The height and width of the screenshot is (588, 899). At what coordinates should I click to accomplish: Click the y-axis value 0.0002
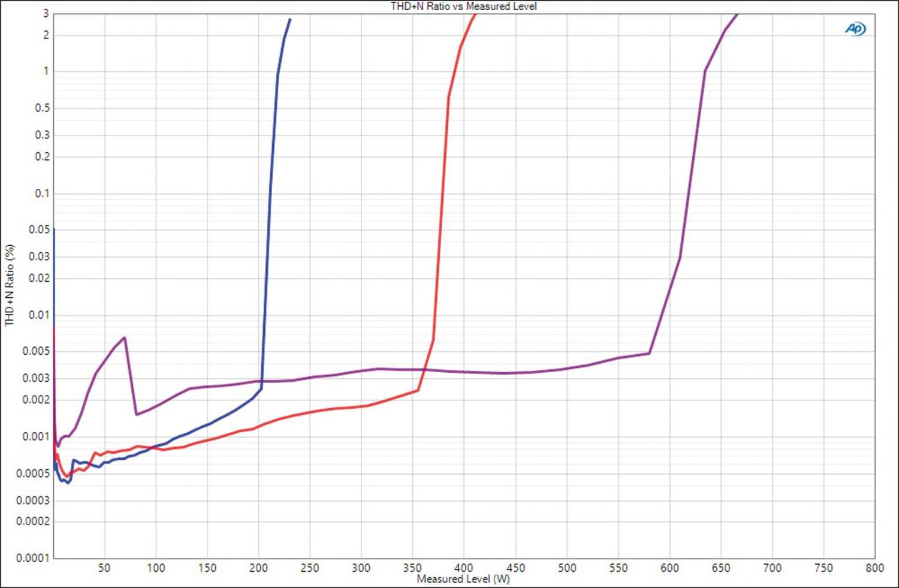34,521
